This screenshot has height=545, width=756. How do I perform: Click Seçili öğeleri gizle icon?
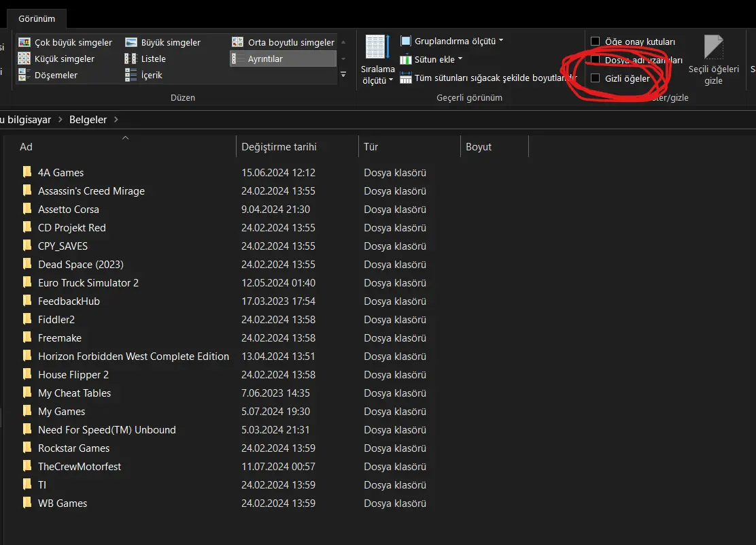(x=714, y=48)
